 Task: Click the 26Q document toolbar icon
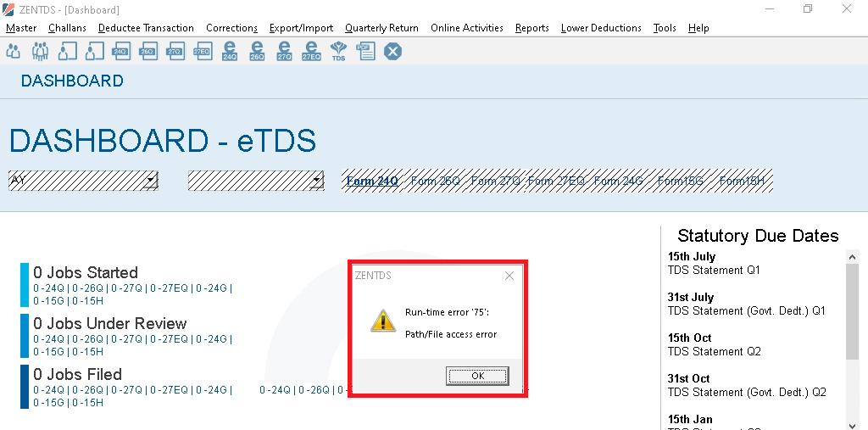pyautogui.click(x=148, y=52)
